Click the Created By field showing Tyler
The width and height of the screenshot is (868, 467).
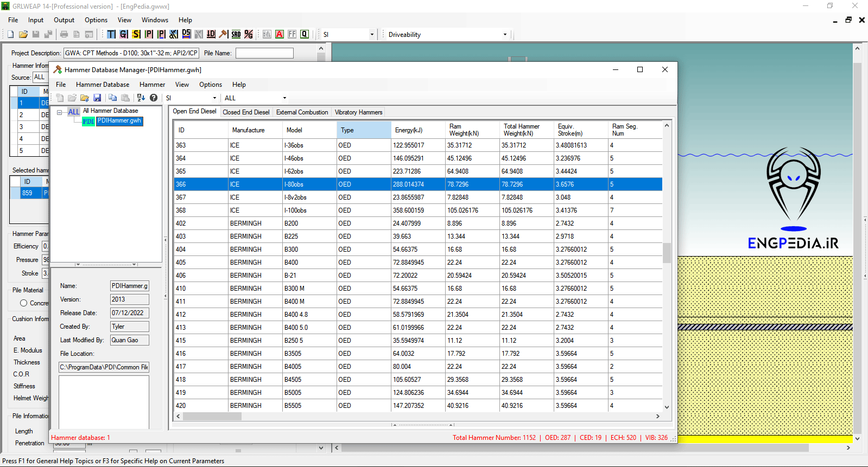[x=130, y=327]
